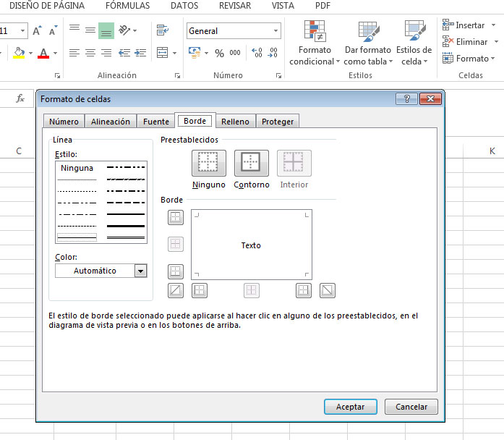Click merge and center icon

162,52
